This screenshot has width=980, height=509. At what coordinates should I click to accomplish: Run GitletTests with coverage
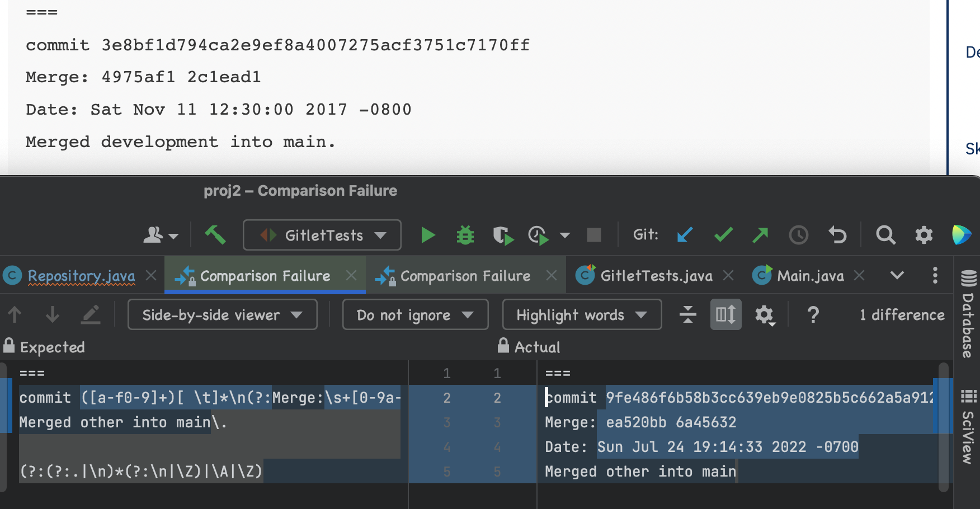tap(503, 235)
